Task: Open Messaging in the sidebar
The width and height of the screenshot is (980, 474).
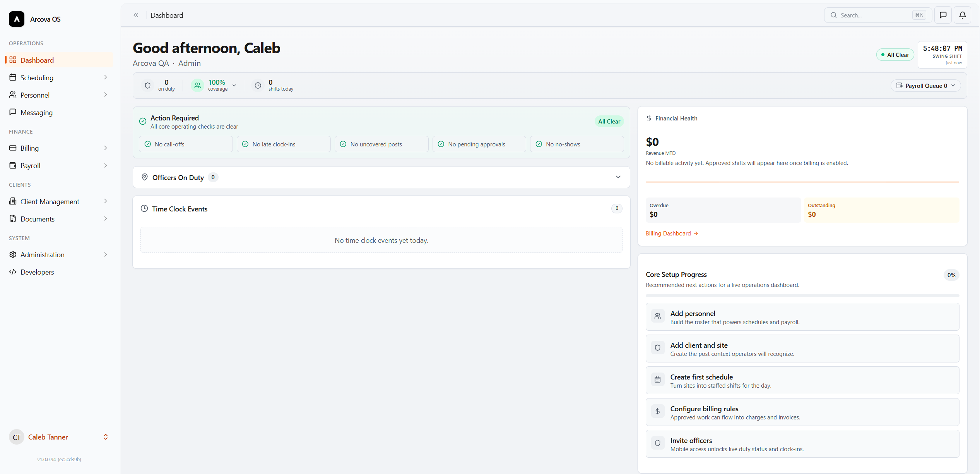Action: [x=59, y=112]
